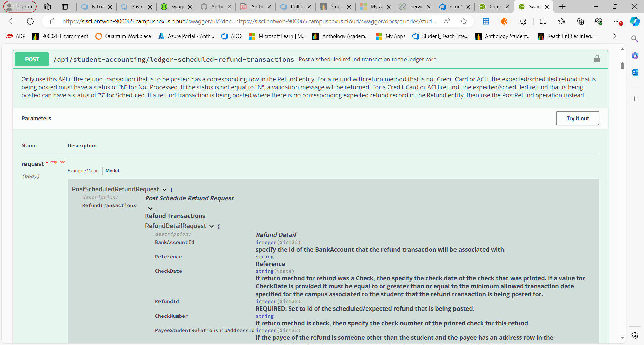Open Copilot sidebar icon

[635, 21]
